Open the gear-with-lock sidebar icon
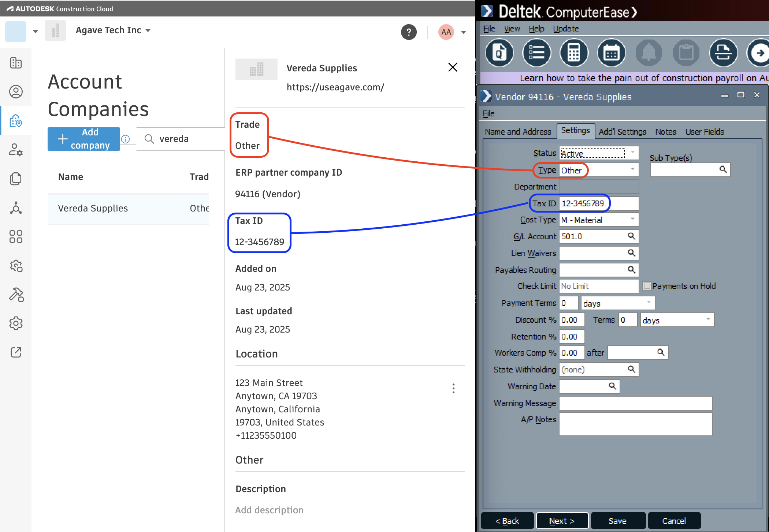 point(16,266)
